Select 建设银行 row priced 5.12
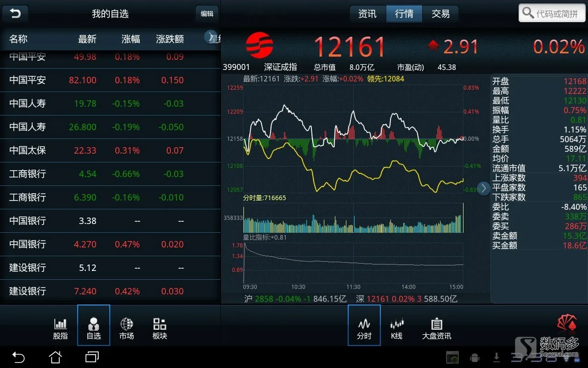Image resolution: width=588 pixels, height=368 pixels. 110,268
